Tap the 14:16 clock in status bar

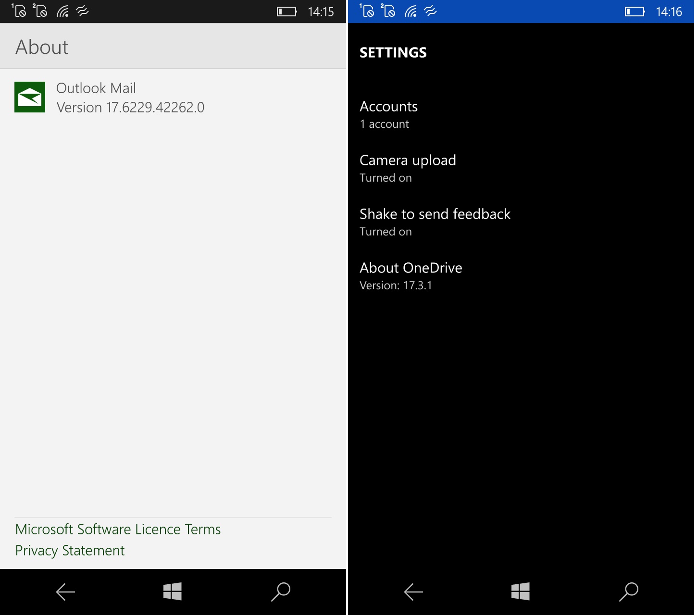tap(669, 12)
